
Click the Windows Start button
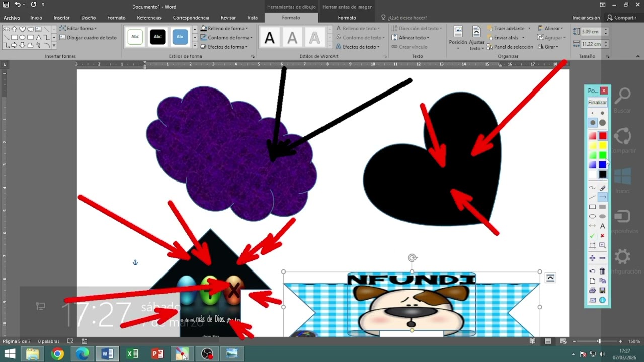pos(10,354)
